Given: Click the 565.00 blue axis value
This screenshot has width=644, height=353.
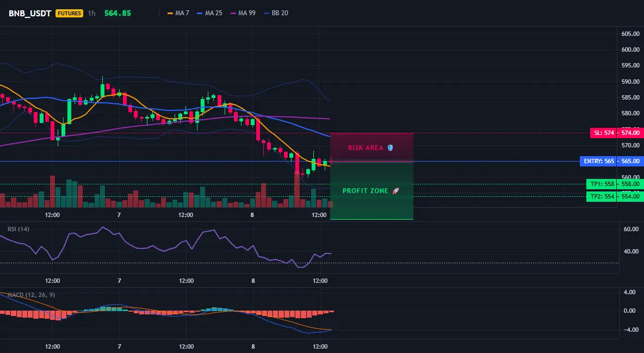Looking at the screenshot, I should tap(630, 161).
